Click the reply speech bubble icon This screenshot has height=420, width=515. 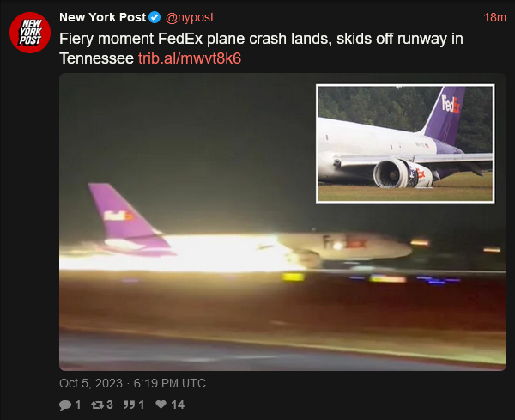tap(65, 405)
